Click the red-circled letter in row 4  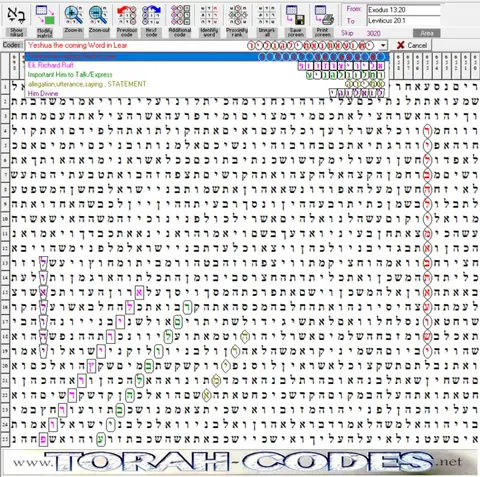[427, 131]
